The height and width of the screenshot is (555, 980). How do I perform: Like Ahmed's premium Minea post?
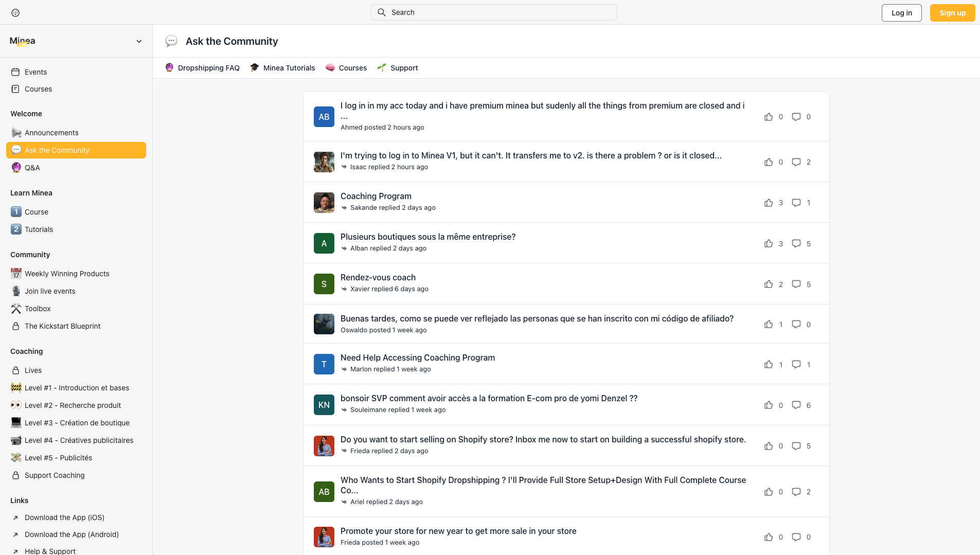(x=768, y=117)
